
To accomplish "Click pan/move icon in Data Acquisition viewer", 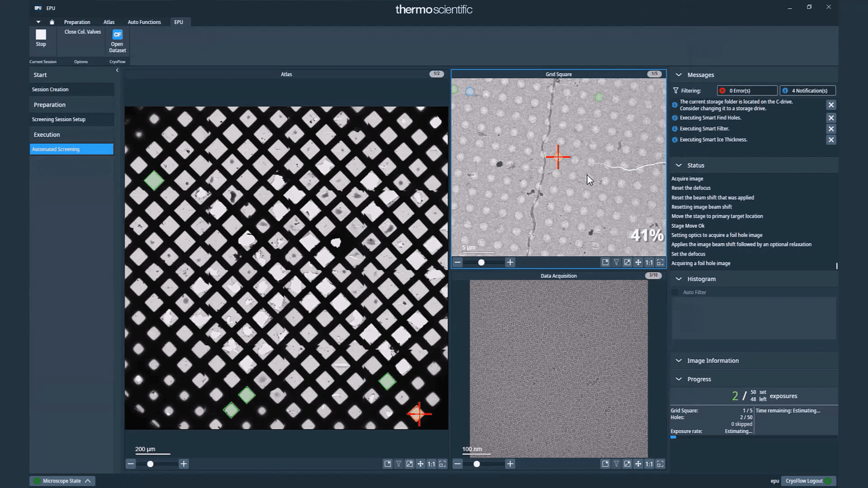I will (638, 464).
